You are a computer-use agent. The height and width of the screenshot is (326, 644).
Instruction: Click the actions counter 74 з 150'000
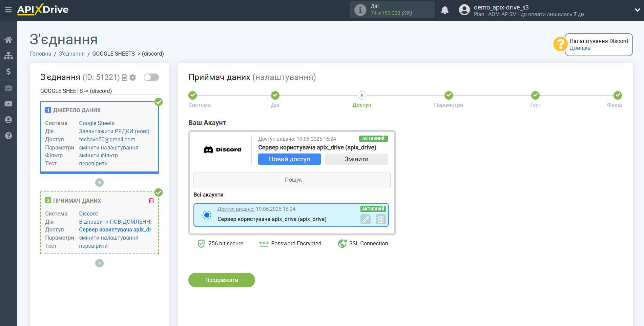(391, 13)
